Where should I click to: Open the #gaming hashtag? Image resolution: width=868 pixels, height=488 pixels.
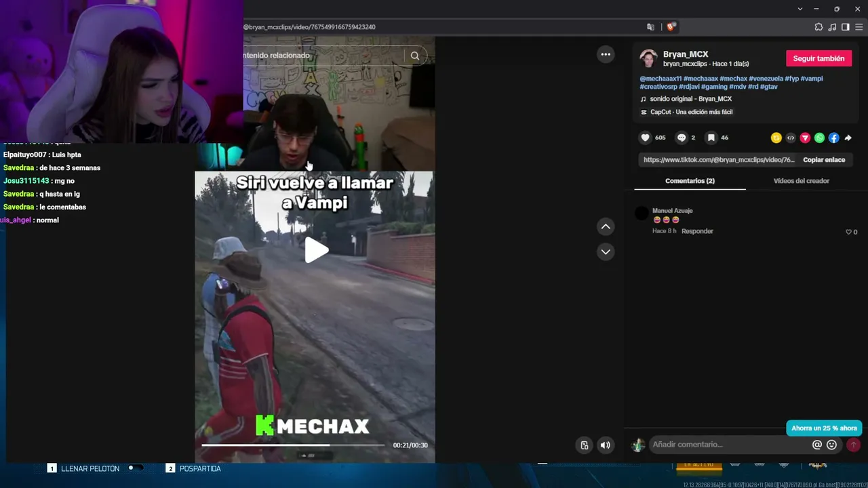[x=713, y=87]
